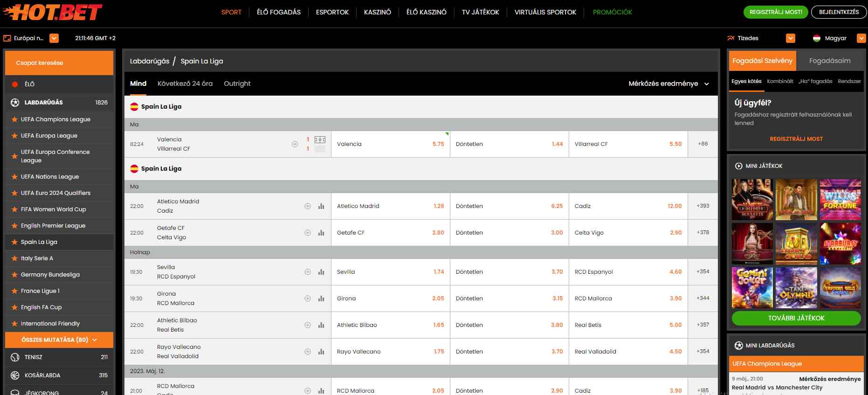This screenshot has height=395, width=868.
Task: Expand more markets +354 for Sevilla match
Action: click(x=703, y=272)
